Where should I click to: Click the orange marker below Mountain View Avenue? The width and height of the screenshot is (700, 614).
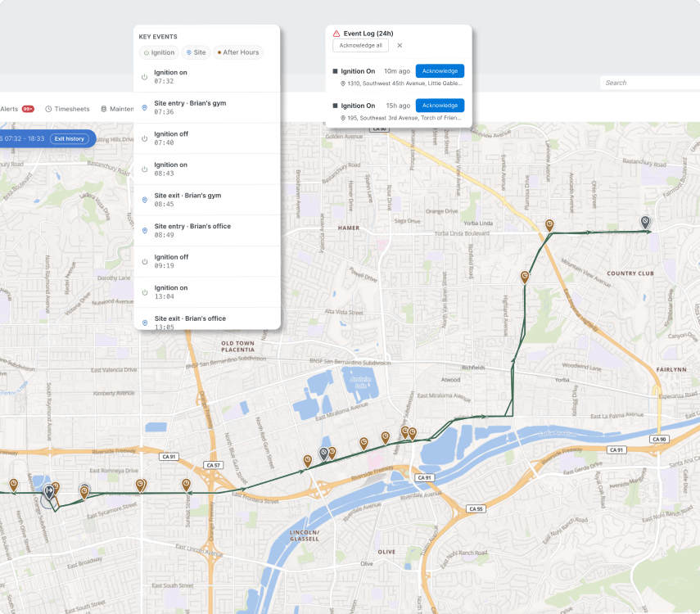525,278
